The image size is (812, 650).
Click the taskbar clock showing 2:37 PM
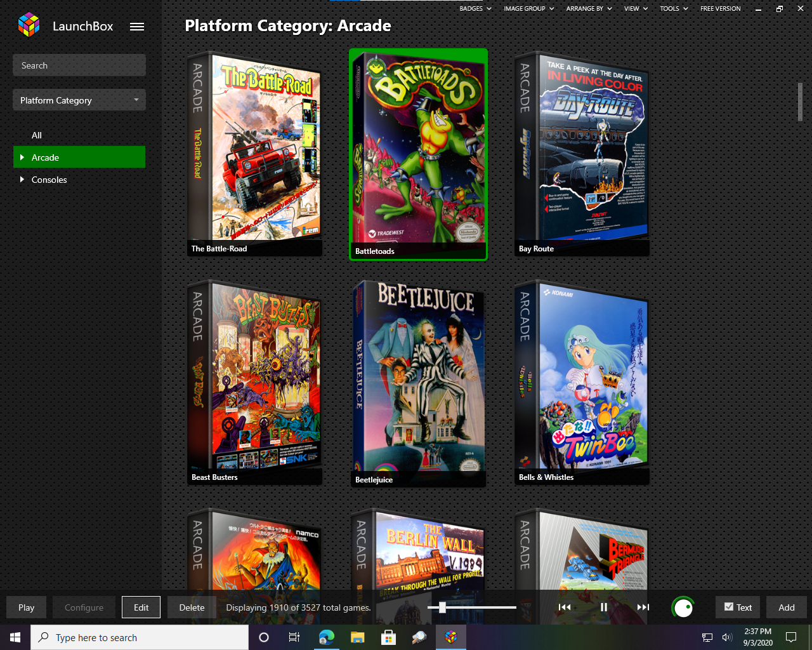(x=758, y=637)
